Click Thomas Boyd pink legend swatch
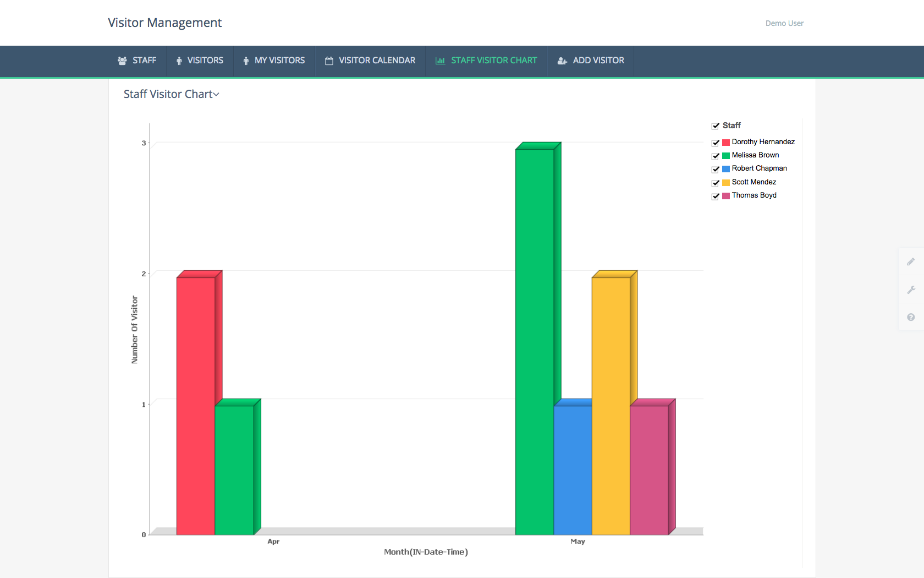The width and height of the screenshot is (924, 578). coord(726,196)
